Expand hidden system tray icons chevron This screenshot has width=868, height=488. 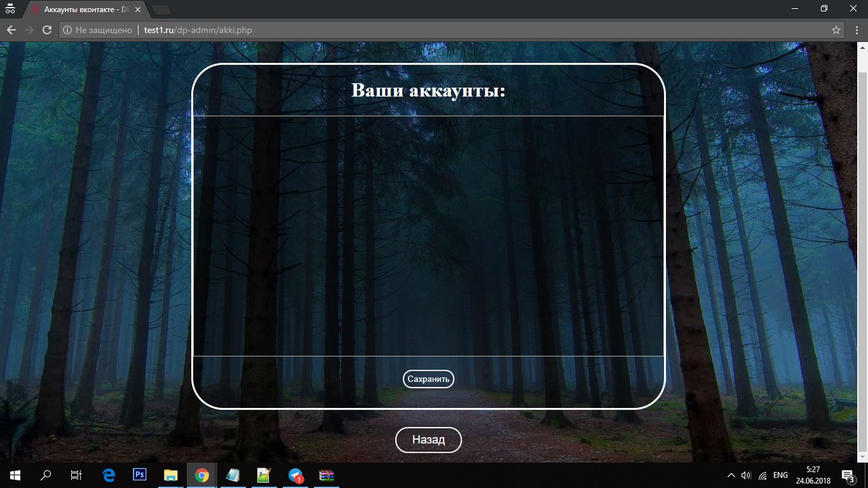pyautogui.click(x=731, y=475)
